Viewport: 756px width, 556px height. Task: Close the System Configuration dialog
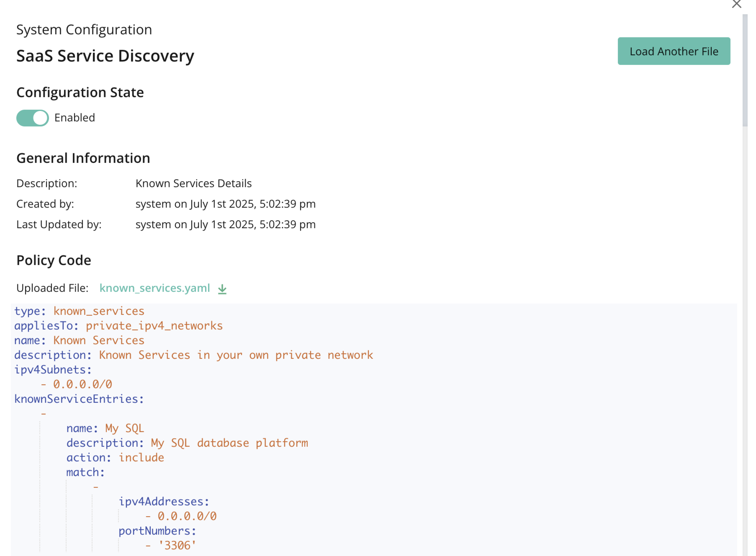tap(737, 4)
